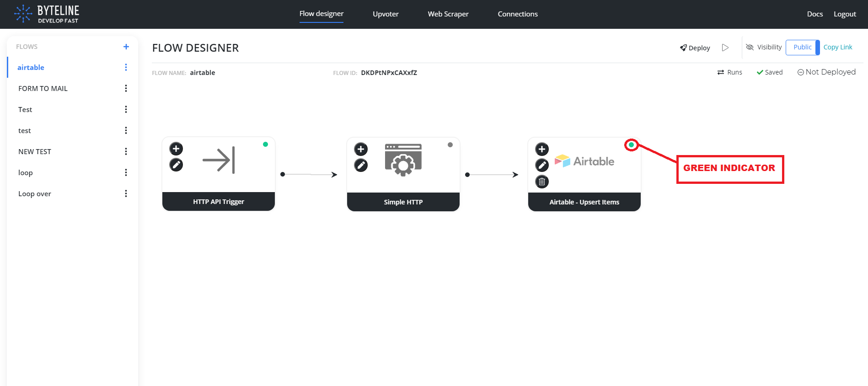Toggle Public visibility switch
The height and width of the screenshot is (386, 868).
tap(803, 47)
